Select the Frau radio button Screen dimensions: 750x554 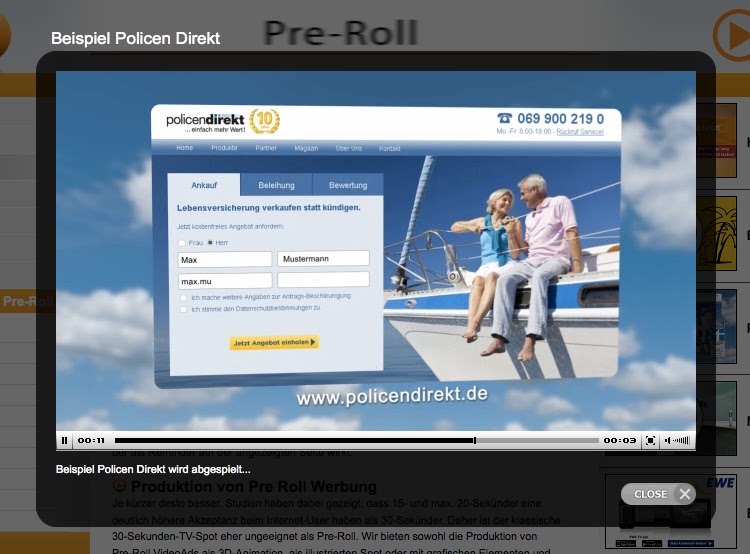[x=182, y=243]
